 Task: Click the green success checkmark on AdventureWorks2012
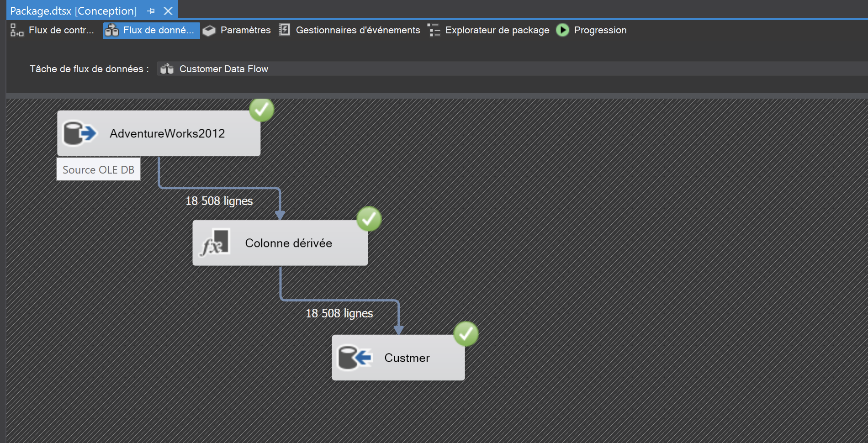click(262, 110)
